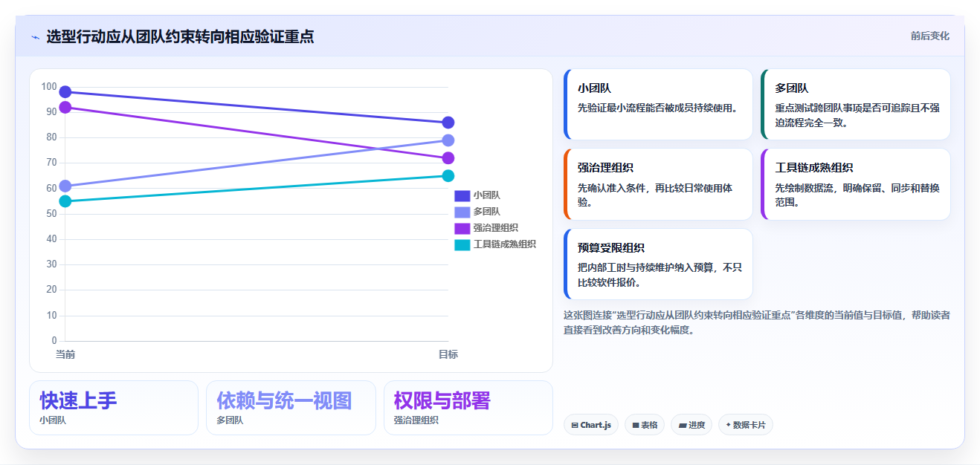Viewport: 980px width, 465px height.
Task: Click the y-axis 100 label
Action: click(x=49, y=87)
